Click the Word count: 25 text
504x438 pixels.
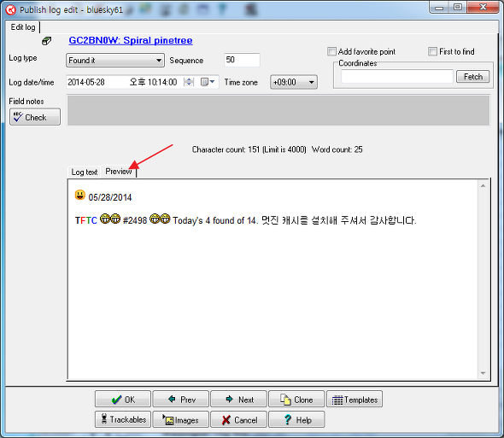point(337,149)
